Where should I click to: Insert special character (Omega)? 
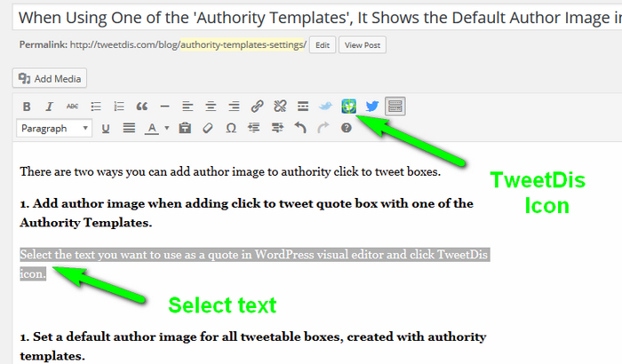pos(231,129)
